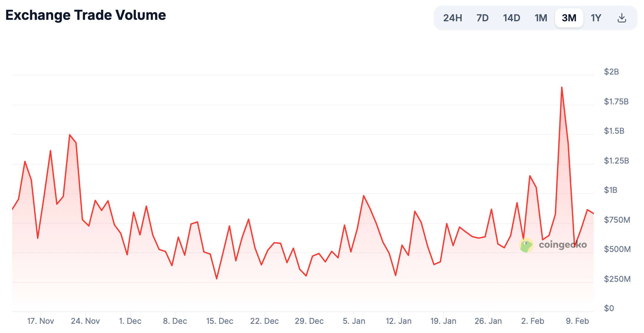Viewport: 644px width, 333px height.
Task: Click the download chart icon
Action: (x=622, y=18)
